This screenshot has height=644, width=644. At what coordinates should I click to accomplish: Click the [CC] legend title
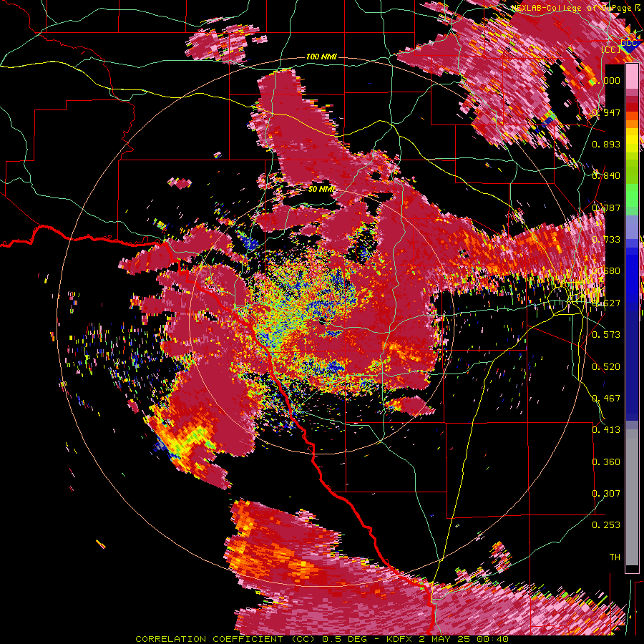[611, 49]
